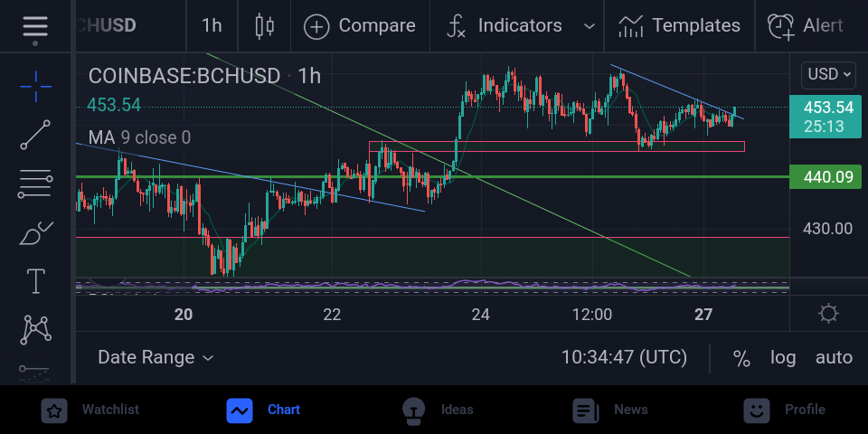
Task: Open candlestick chart style selector
Action: click(265, 26)
